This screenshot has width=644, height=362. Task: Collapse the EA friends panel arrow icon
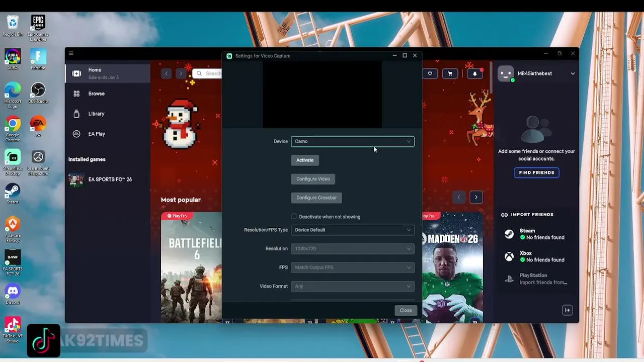567,310
